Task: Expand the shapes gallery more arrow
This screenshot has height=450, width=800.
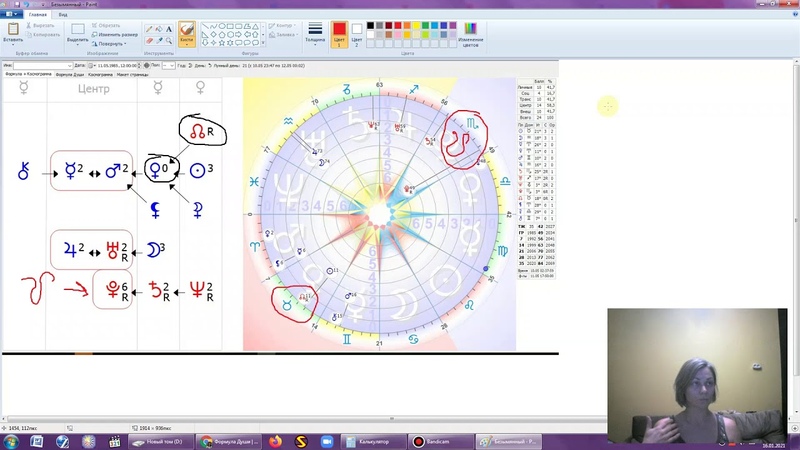Action: click(x=263, y=43)
